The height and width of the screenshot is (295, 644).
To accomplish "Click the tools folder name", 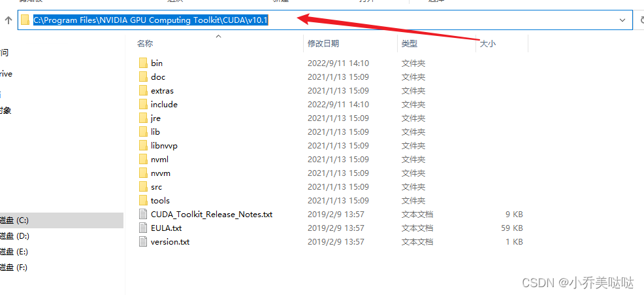I will pyautogui.click(x=160, y=200).
